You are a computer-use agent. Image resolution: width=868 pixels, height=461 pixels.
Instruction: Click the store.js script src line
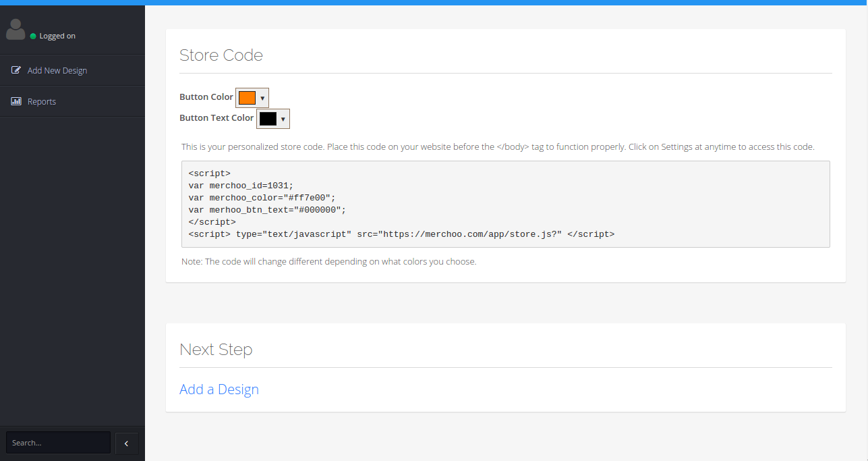tap(401, 234)
